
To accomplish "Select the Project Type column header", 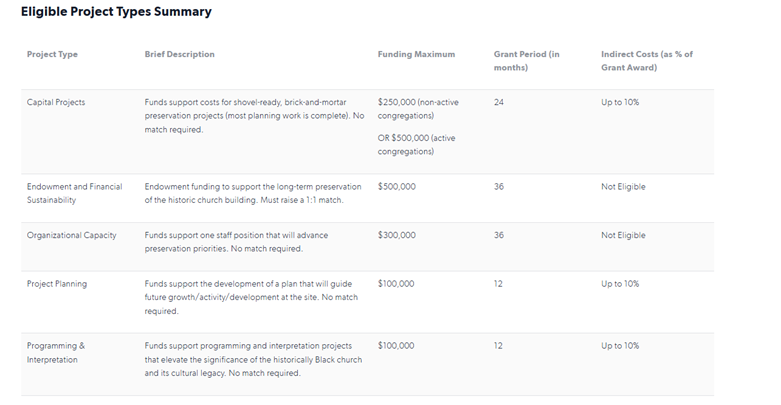I will point(52,54).
